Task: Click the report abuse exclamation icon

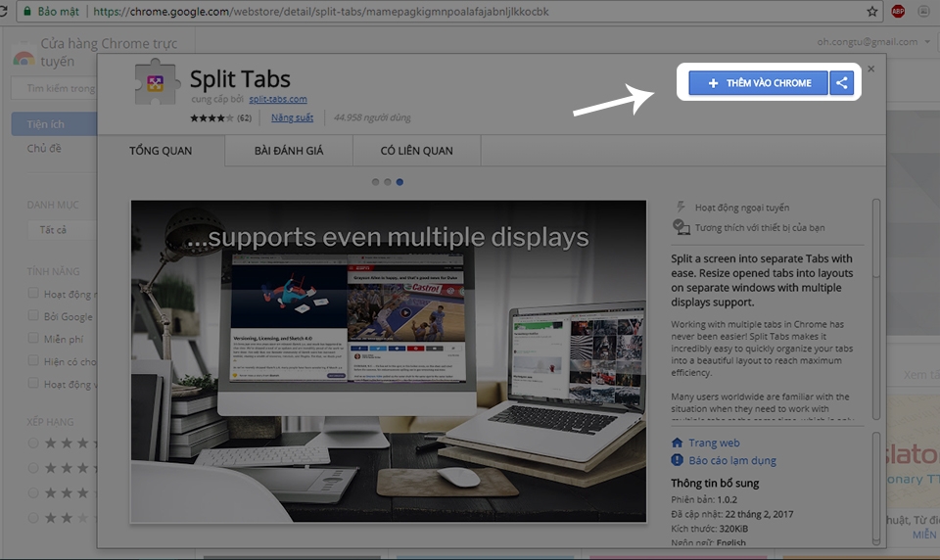Action: pyautogui.click(x=677, y=460)
